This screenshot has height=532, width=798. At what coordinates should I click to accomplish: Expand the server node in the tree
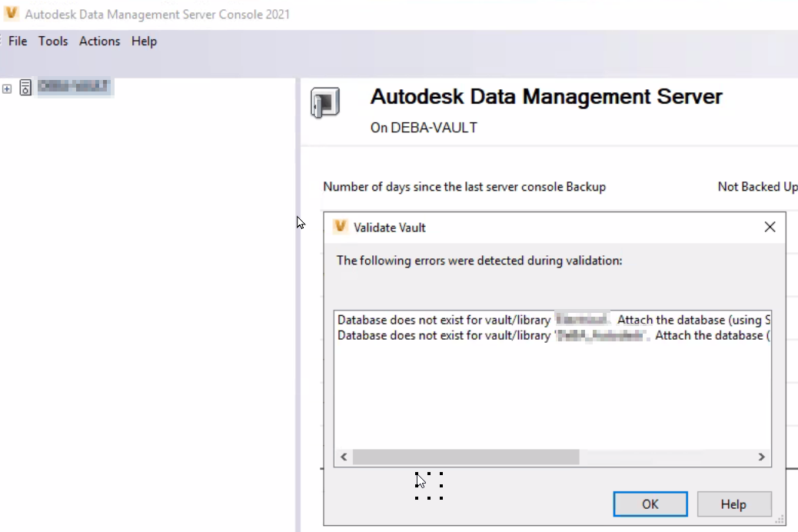[x=7, y=88]
